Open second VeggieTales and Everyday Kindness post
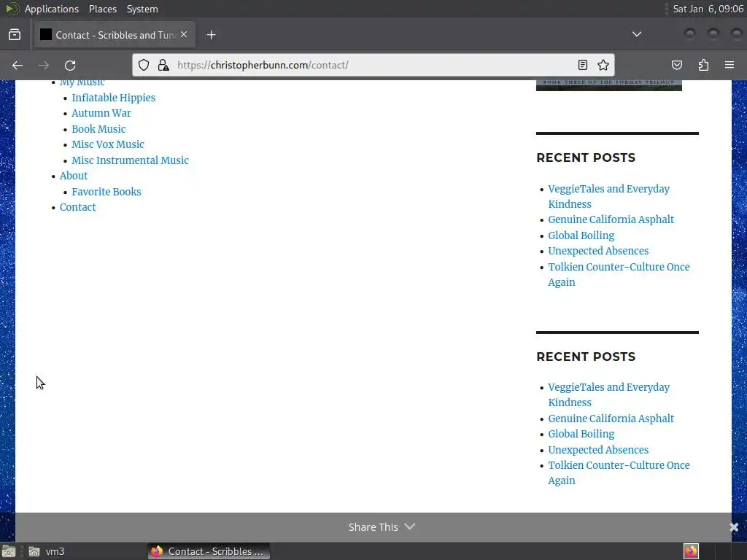The height and width of the screenshot is (560, 747). click(x=608, y=394)
